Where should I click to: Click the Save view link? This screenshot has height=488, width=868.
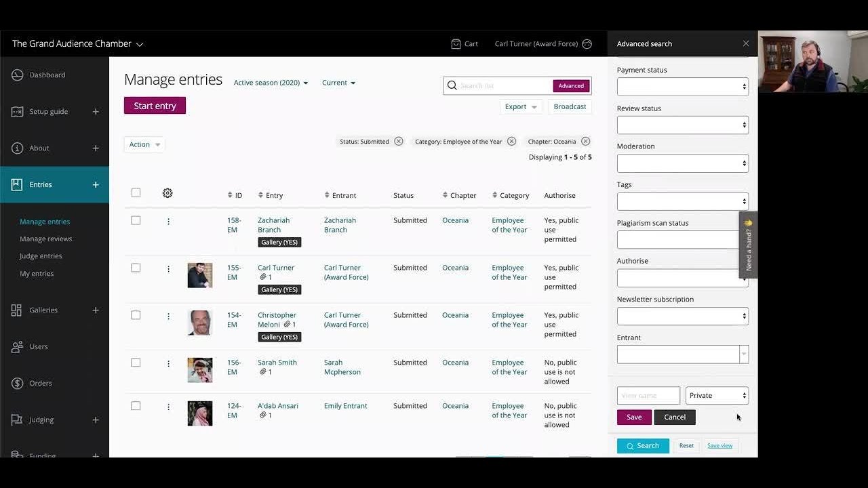pos(719,446)
